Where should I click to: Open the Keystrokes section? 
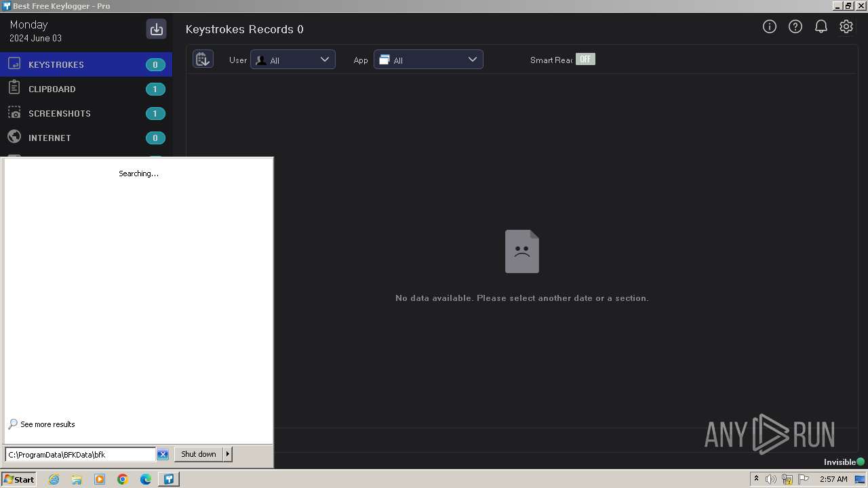[x=86, y=64]
